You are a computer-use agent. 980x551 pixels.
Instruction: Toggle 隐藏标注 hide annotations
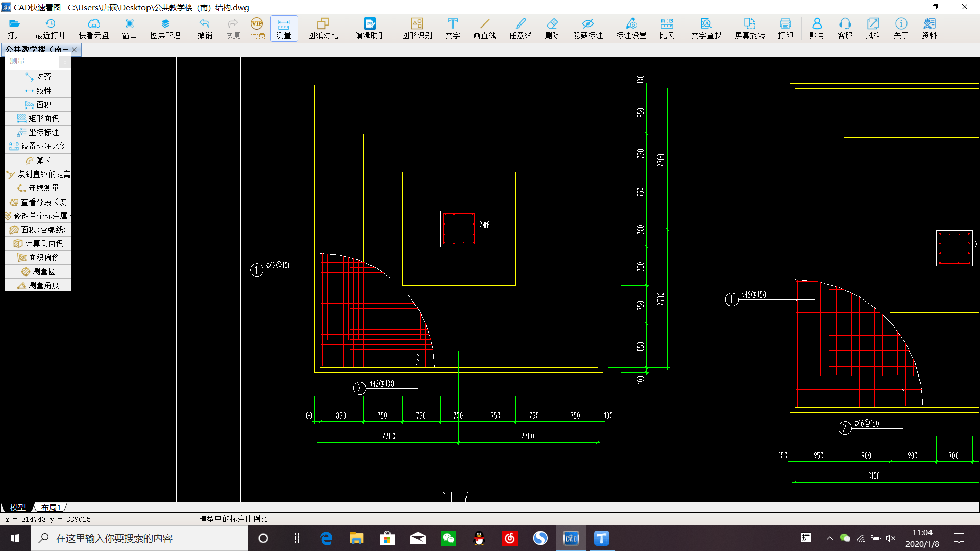(588, 29)
